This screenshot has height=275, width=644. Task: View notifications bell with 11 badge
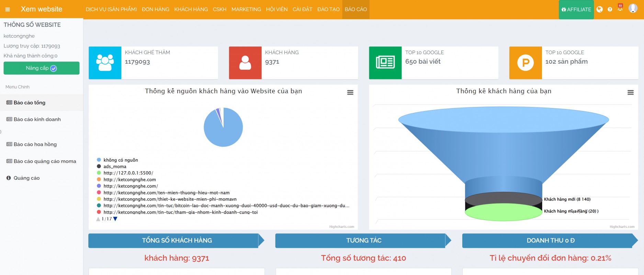click(x=620, y=8)
